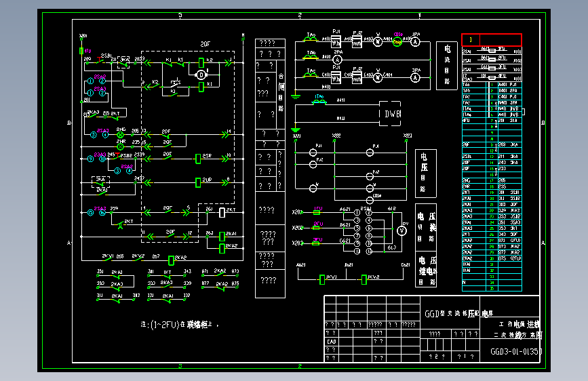Image resolution: width=588 pixels, height=381 pixels.
Task: Click the X221 terminal label
Action: coord(296,136)
